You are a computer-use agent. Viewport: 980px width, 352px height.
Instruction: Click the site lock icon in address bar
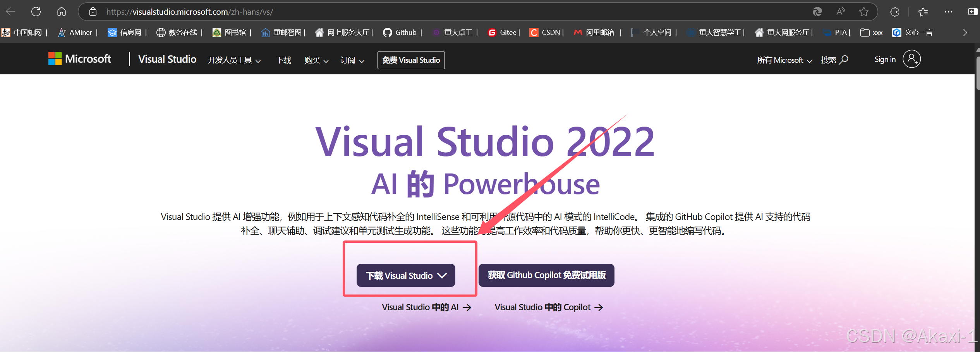[x=93, y=12]
